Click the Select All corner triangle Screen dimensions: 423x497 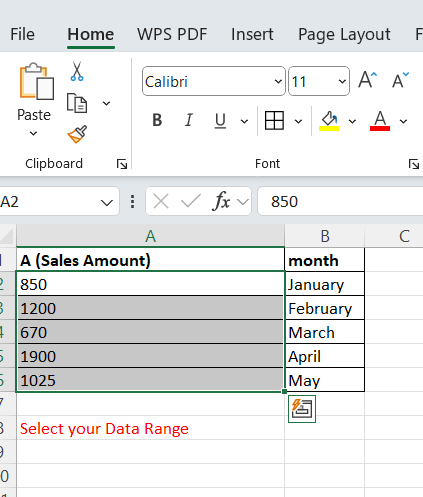pyautogui.click(x=7, y=236)
